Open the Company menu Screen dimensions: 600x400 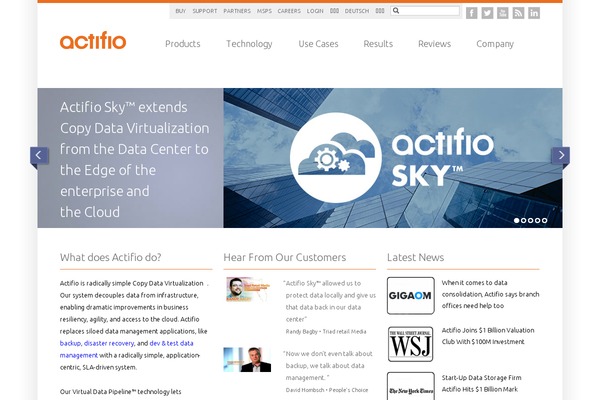click(495, 44)
